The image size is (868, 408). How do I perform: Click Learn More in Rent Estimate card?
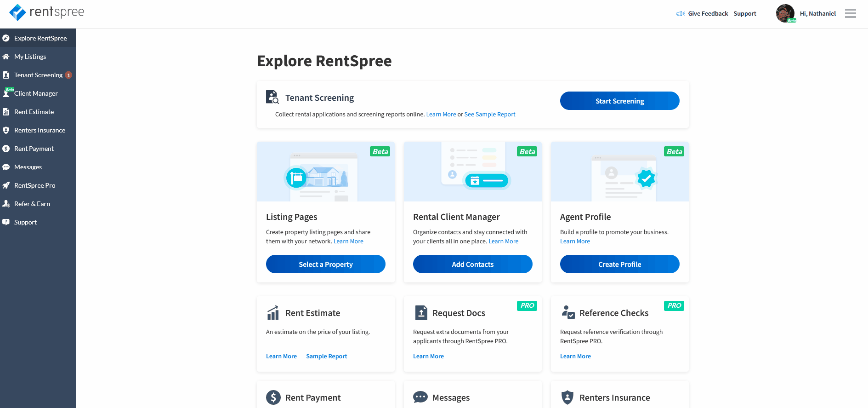pyautogui.click(x=281, y=356)
